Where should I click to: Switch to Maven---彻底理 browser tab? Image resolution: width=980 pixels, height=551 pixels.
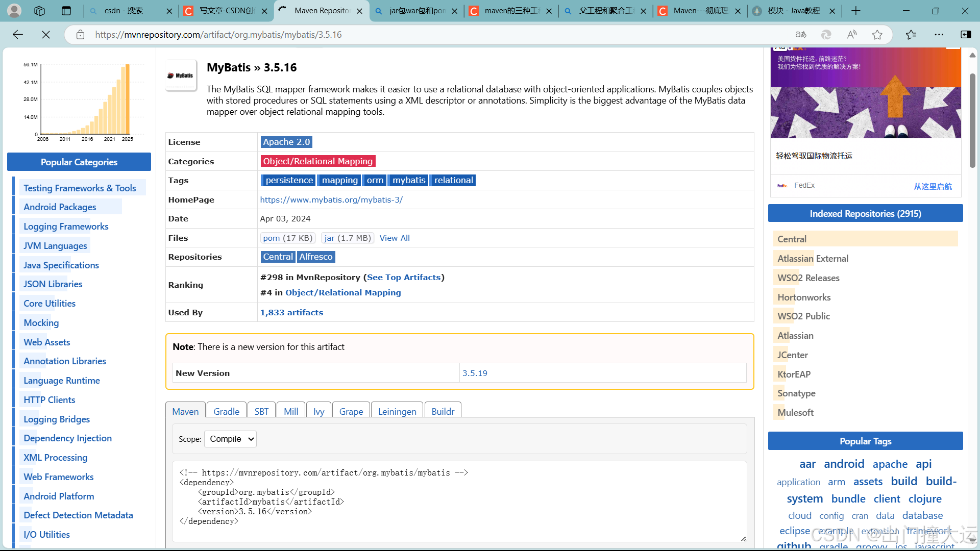(x=699, y=11)
